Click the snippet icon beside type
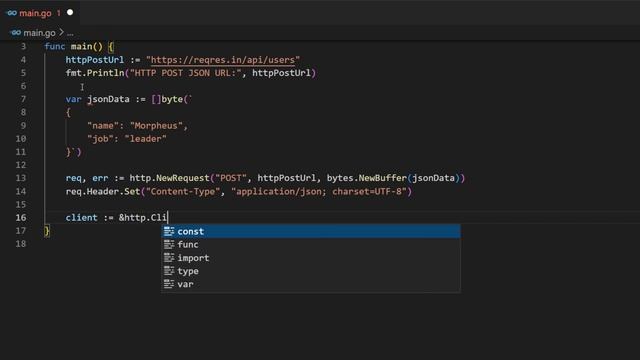 [x=169, y=271]
